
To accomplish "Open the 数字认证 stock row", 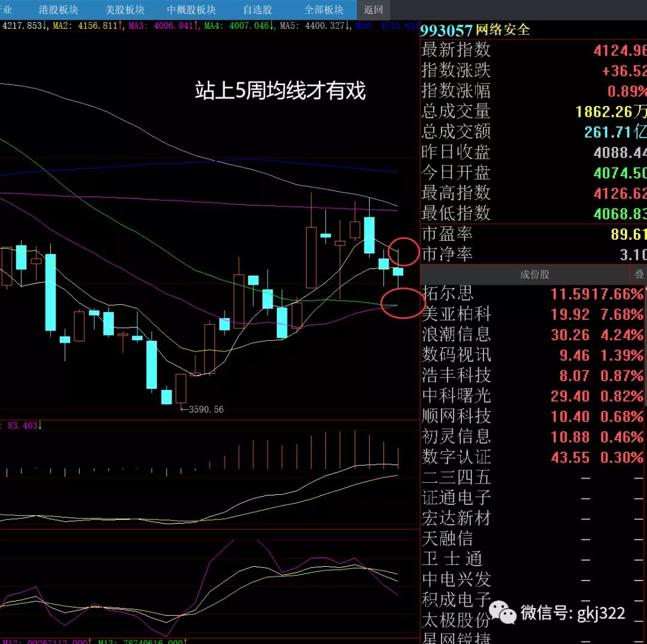I will [456, 457].
